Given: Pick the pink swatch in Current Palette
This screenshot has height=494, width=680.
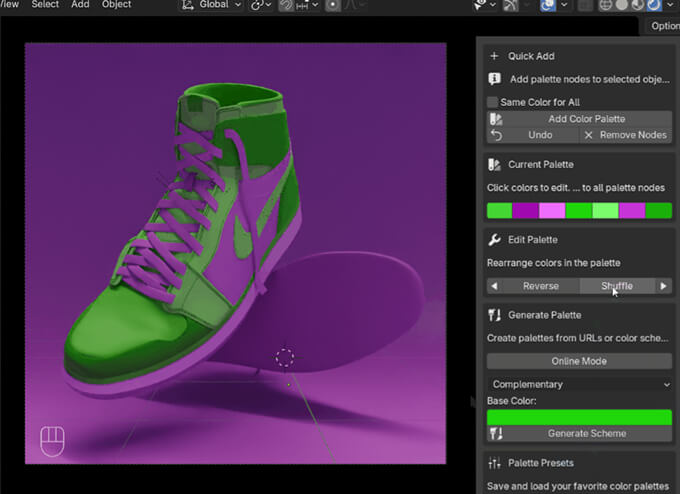Looking at the screenshot, I should (x=552, y=211).
